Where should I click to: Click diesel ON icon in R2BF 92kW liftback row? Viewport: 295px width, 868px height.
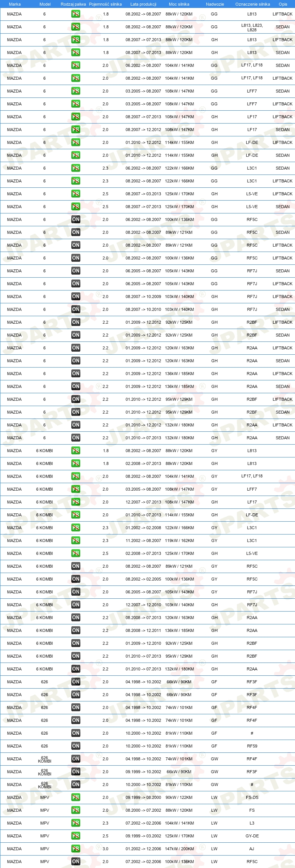click(x=75, y=322)
